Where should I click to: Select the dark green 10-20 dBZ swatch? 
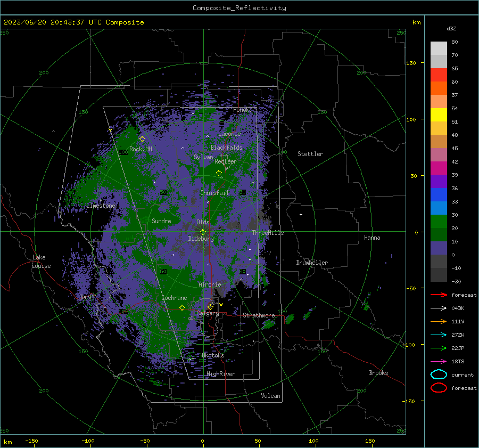pos(439,234)
